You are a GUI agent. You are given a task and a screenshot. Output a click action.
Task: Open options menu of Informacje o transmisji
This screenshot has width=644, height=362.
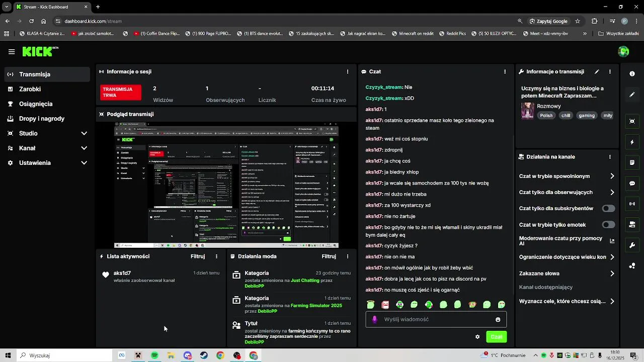(x=610, y=71)
